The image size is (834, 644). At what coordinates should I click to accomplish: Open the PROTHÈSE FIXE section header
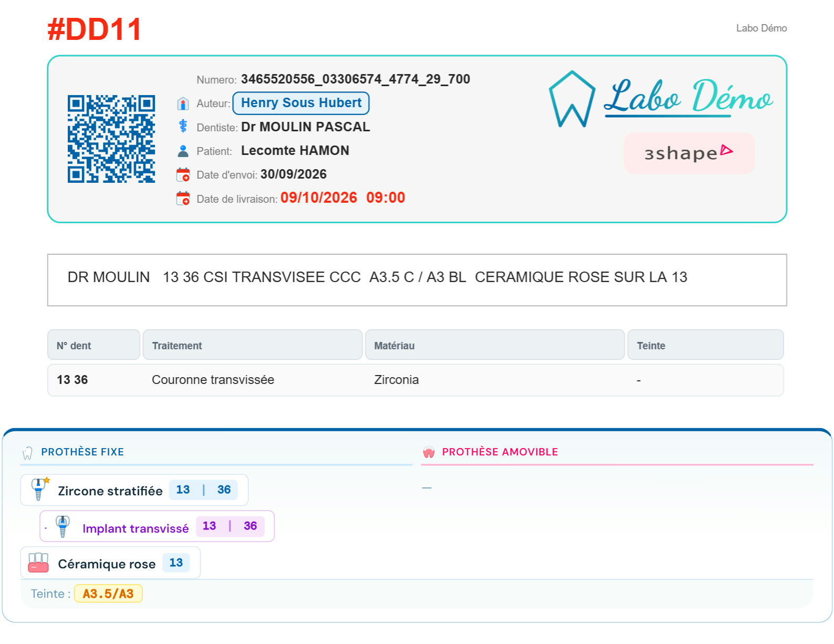pos(82,452)
